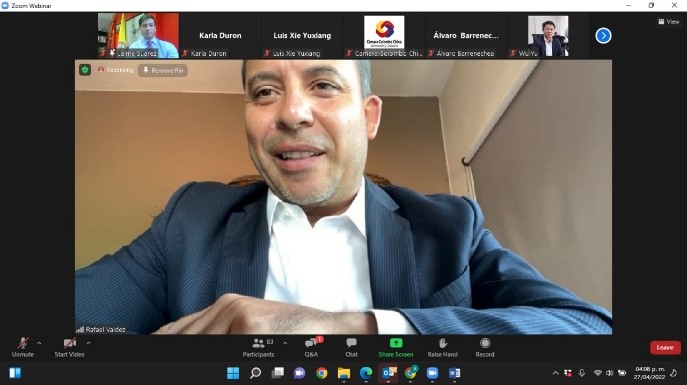Image resolution: width=687 pixels, height=385 pixels.
Task: Open the Chat panel
Action: point(351,348)
